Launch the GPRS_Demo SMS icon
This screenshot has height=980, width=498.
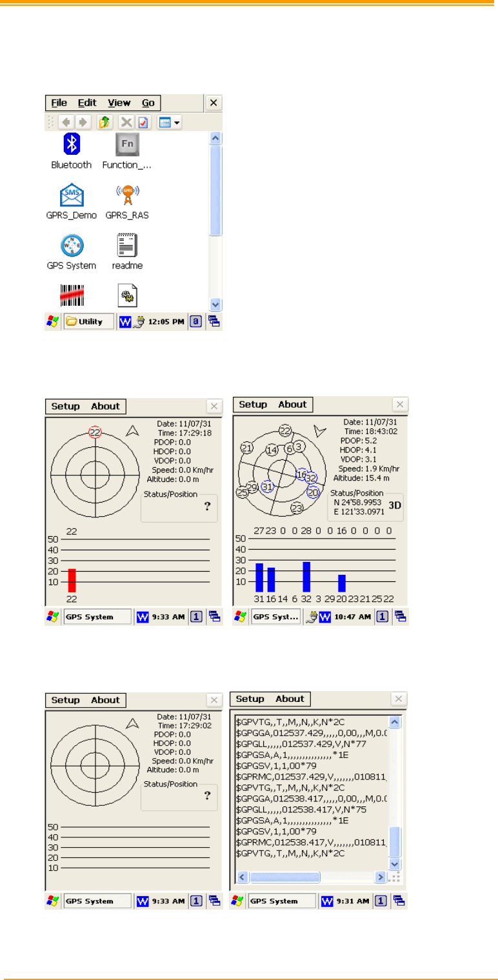72,195
